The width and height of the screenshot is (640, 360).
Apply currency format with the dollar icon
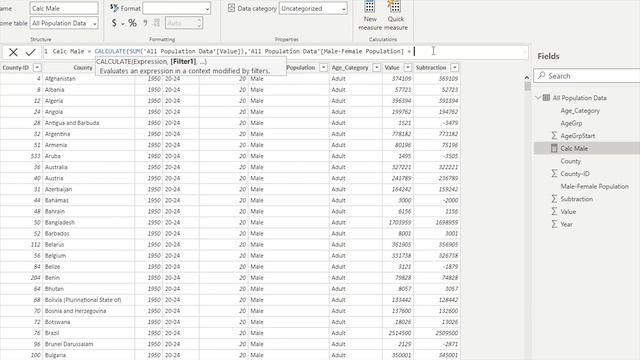click(x=114, y=23)
